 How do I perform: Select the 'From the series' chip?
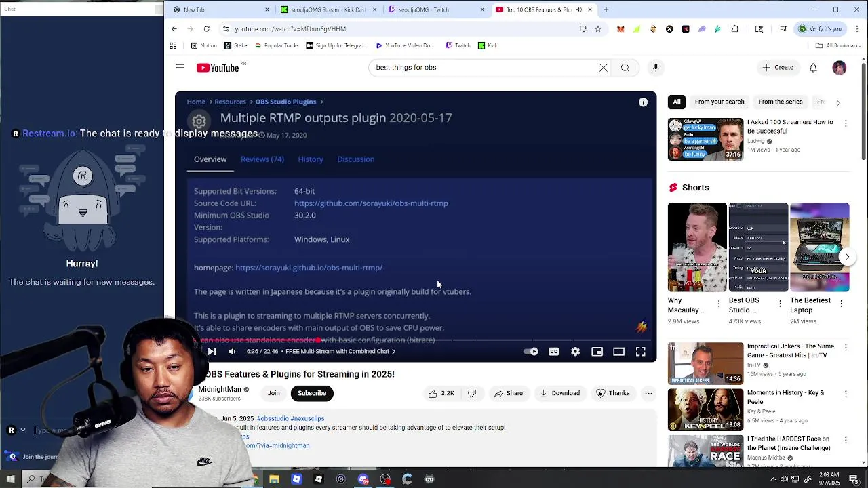[x=781, y=102]
